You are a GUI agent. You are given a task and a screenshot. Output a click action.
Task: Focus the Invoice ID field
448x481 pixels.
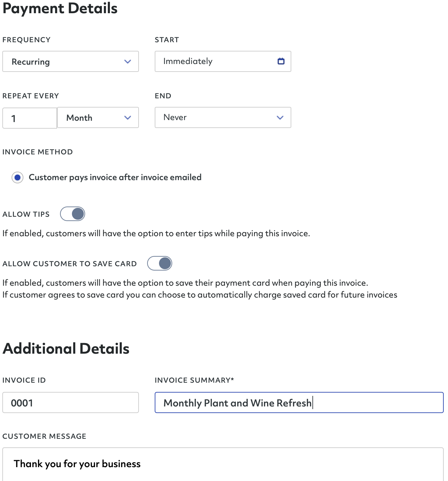[x=71, y=402]
